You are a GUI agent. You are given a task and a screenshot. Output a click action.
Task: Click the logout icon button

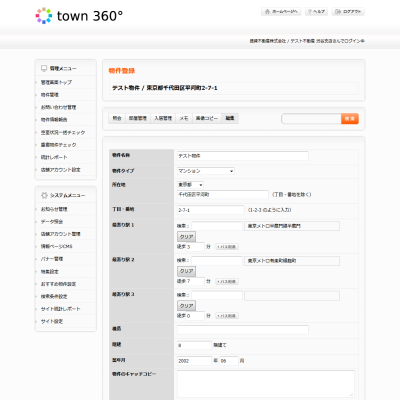(x=338, y=12)
